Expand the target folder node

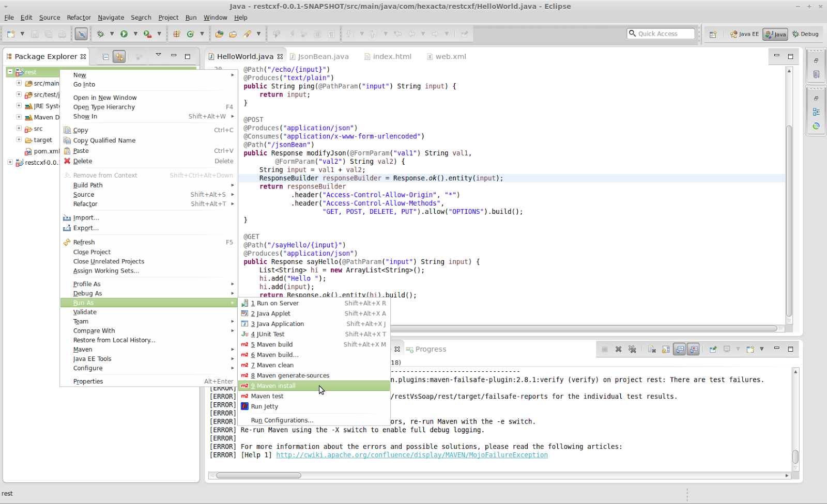click(x=19, y=140)
